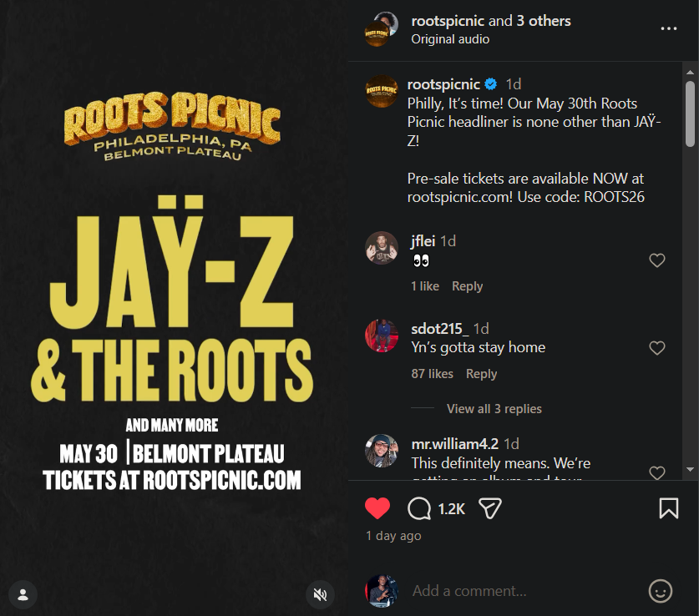Unlike the post with red heart
This screenshot has height=616, width=699.
tap(377, 508)
